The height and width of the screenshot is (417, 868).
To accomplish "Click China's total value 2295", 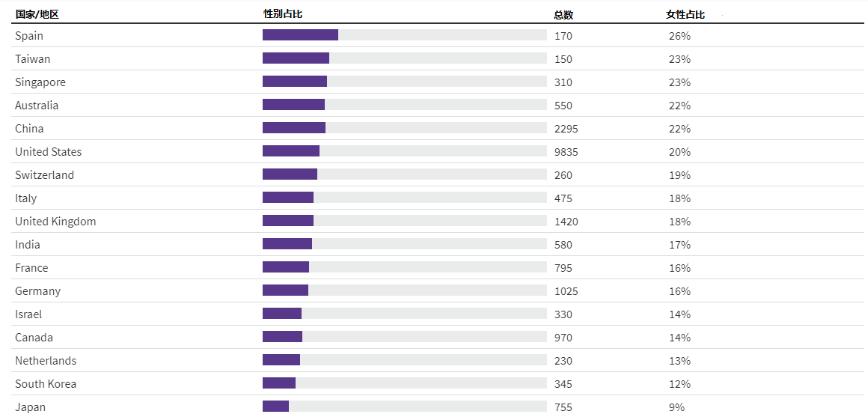I will click(x=566, y=129).
